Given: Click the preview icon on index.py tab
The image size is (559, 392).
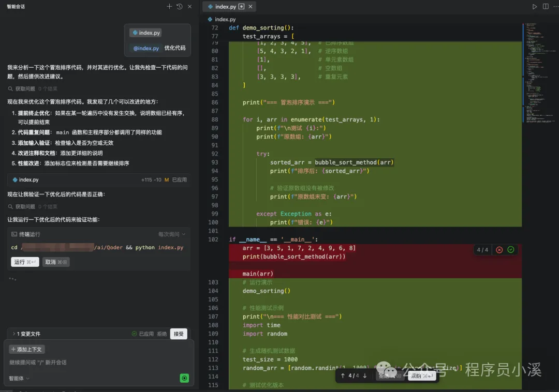Looking at the screenshot, I should point(241,6).
